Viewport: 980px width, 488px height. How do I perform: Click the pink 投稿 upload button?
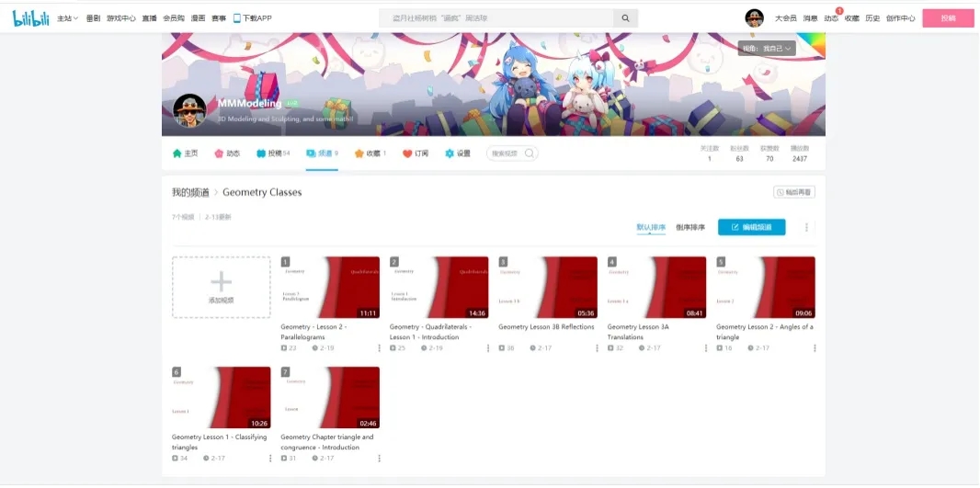tap(948, 18)
